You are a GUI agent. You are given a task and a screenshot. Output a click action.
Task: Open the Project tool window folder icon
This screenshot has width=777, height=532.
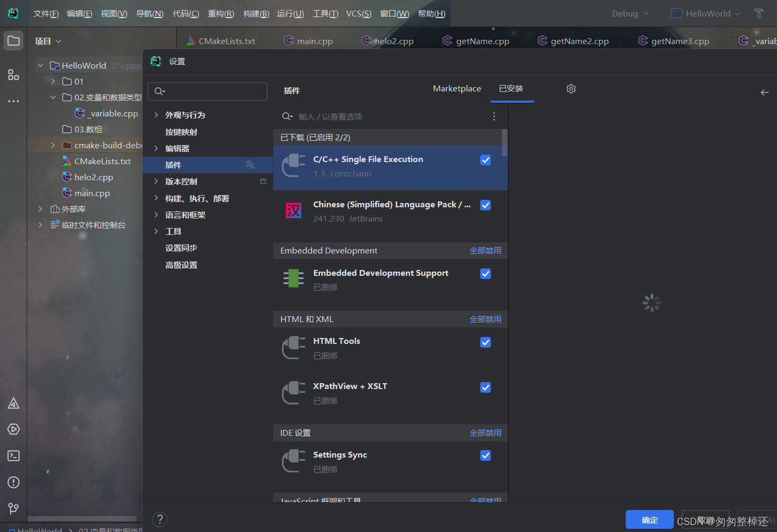[13, 41]
